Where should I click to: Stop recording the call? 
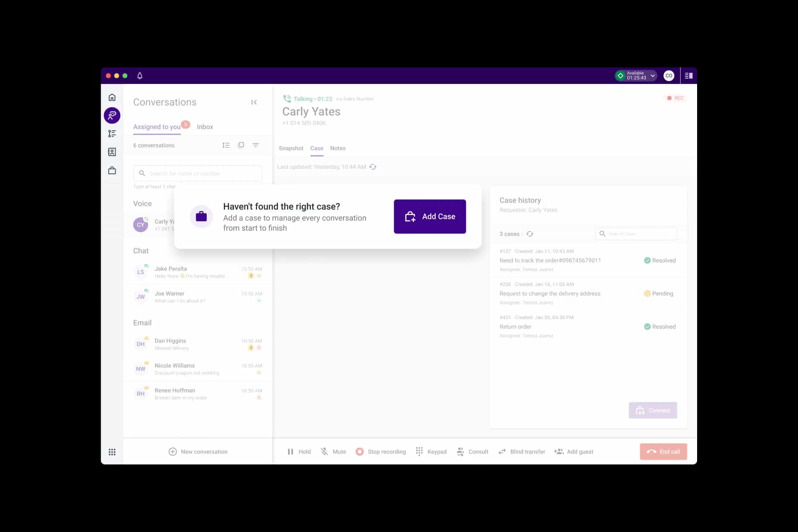(381, 452)
